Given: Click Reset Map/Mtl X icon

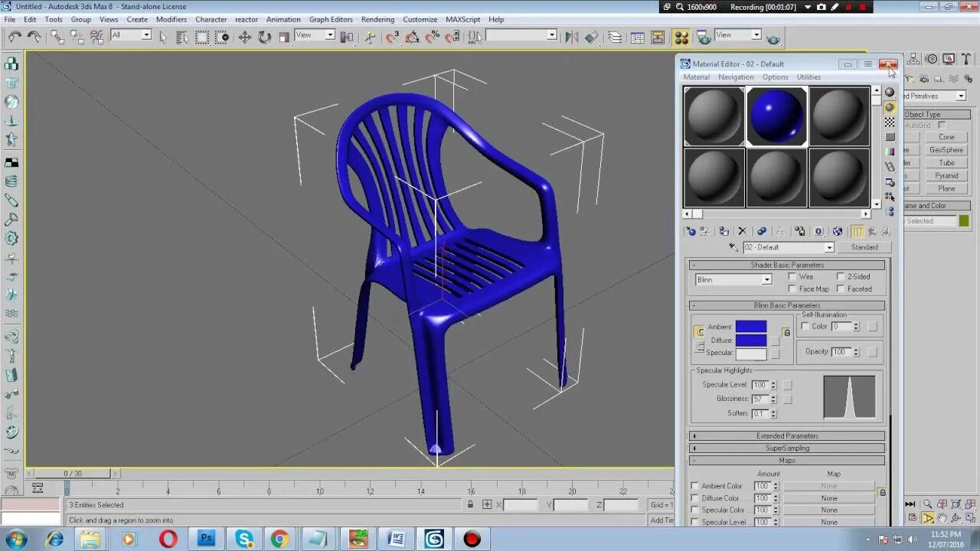Looking at the screenshot, I should click(742, 231).
